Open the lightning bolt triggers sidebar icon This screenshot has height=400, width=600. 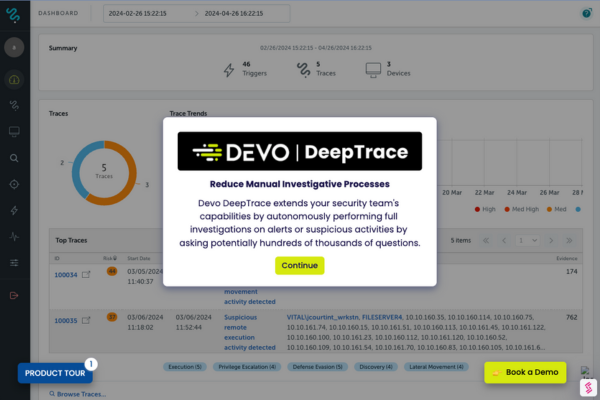pyautogui.click(x=15, y=210)
